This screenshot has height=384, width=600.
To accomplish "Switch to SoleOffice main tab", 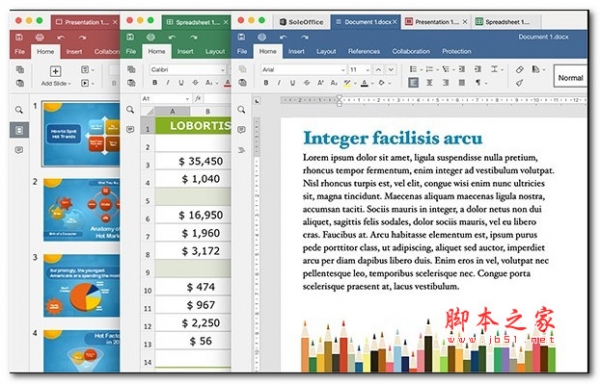I will click(301, 22).
